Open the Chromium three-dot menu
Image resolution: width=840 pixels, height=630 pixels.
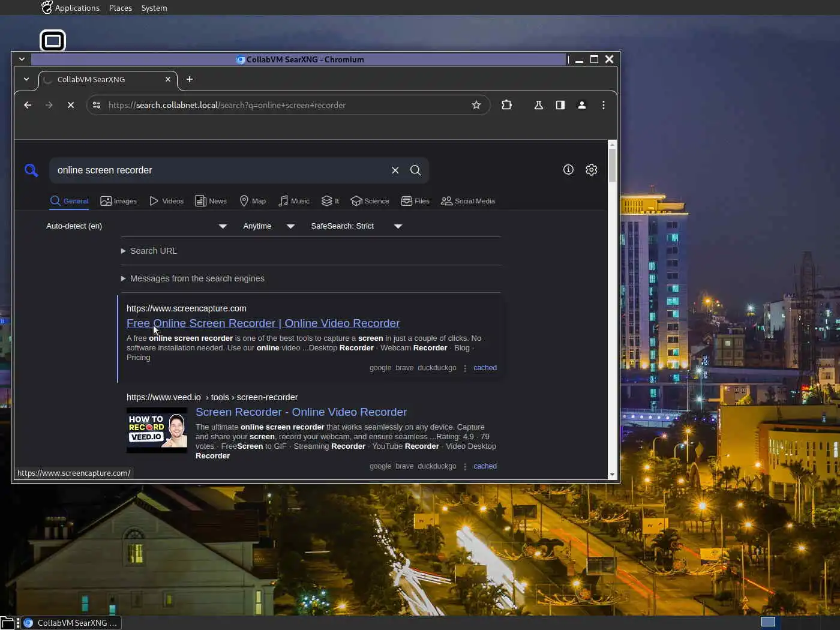point(604,105)
